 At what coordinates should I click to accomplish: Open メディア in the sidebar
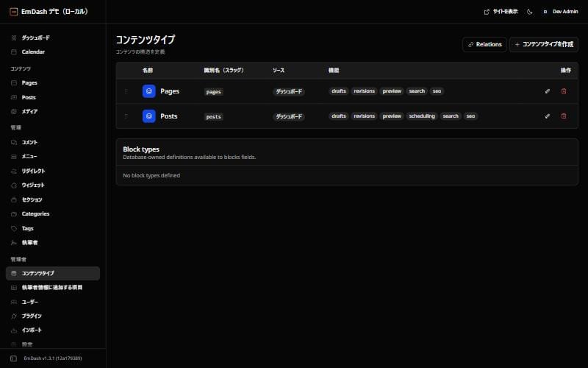(53, 112)
